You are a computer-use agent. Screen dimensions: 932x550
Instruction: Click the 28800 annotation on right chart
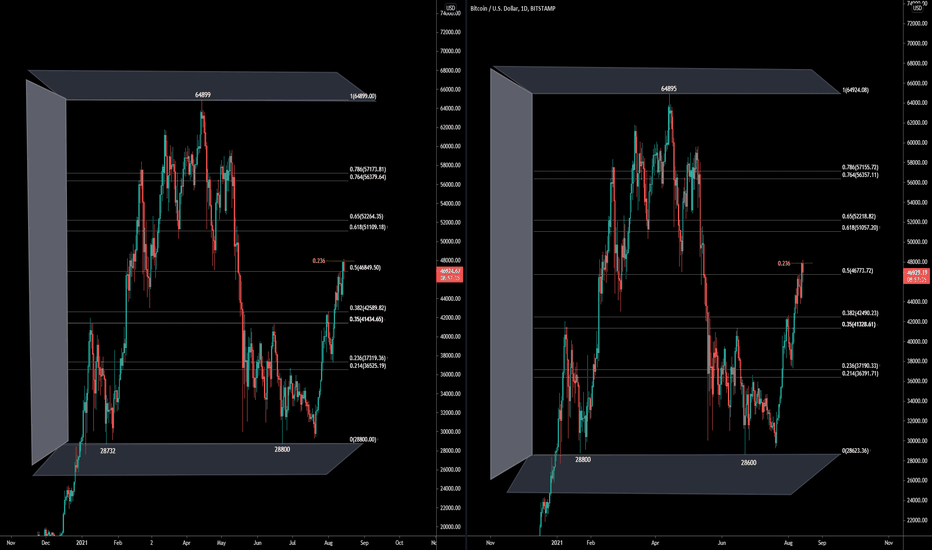coord(583,460)
